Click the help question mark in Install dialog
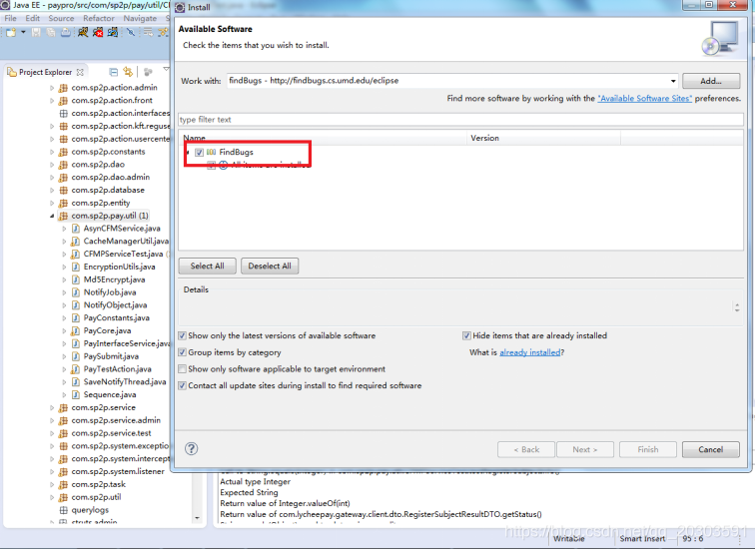 click(x=192, y=449)
